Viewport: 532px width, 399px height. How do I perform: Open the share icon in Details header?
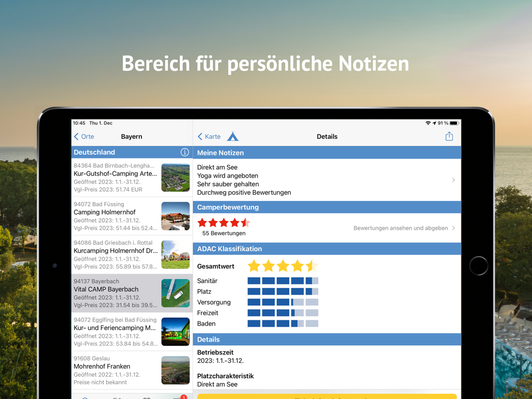(449, 136)
